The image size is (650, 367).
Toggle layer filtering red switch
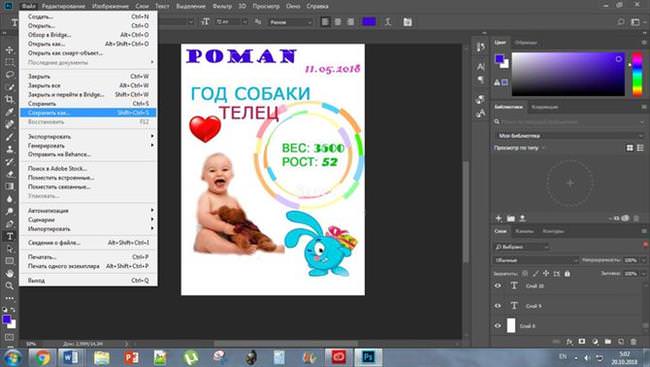(645, 245)
